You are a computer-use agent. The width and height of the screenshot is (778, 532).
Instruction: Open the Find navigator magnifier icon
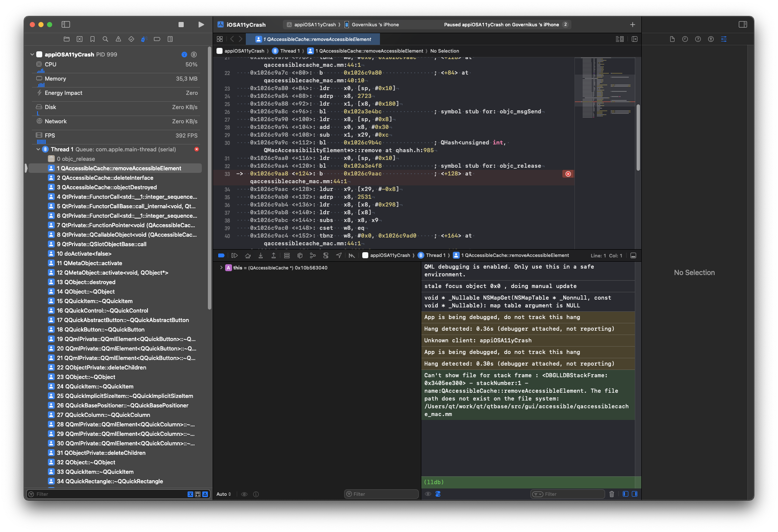pos(105,39)
